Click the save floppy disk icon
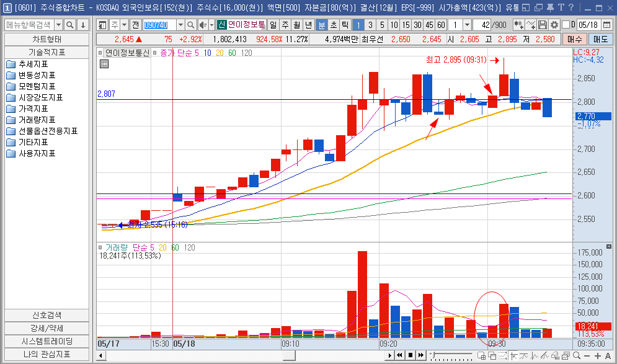Viewport: 617px width, 364px height. click(543, 25)
